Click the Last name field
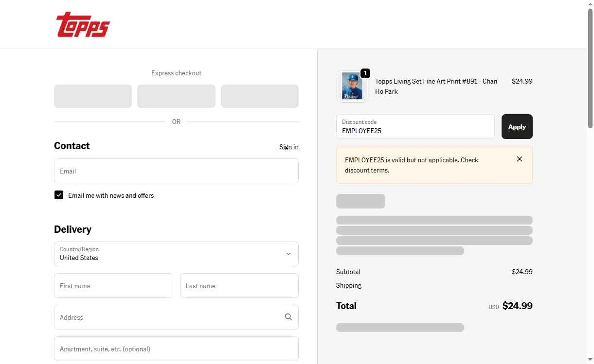The height and width of the screenshot is (364, 594). tap(239, 286)
